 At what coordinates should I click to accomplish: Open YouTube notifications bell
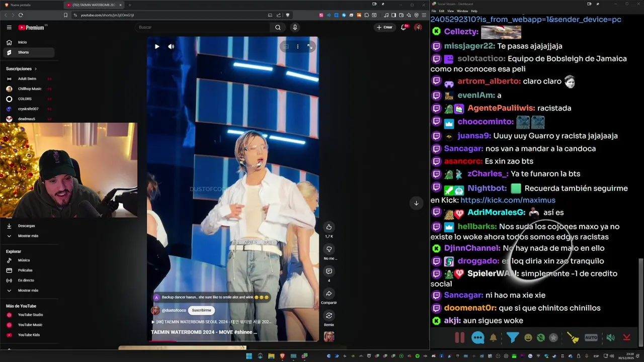[404, 27]
